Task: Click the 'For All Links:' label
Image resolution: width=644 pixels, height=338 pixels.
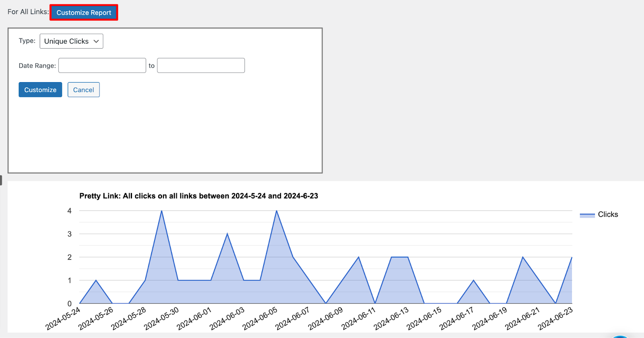Action: coord(28,12)
